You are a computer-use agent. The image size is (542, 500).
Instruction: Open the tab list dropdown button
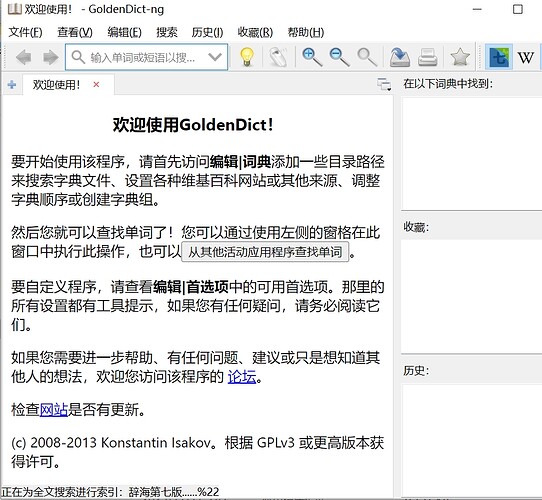click(384, 84)
